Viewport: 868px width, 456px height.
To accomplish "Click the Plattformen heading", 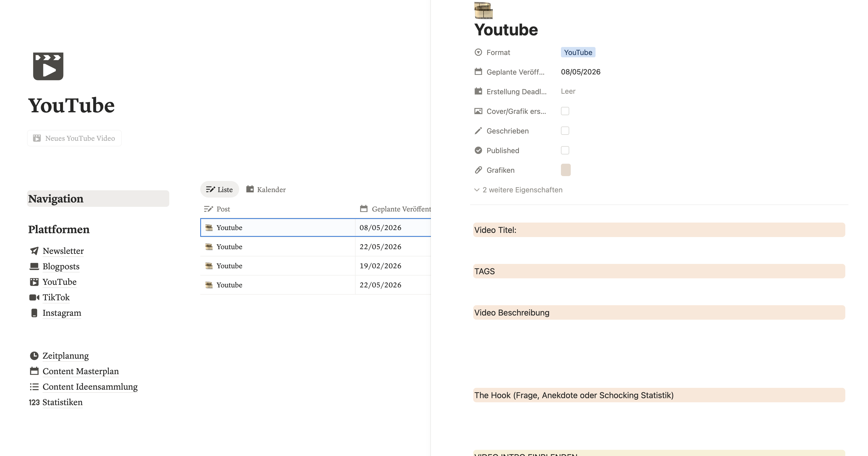I will [x=59, y=229].
